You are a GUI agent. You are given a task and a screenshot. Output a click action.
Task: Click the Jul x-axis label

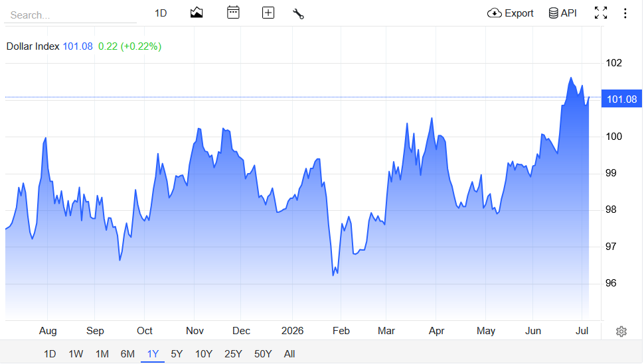click(x=582, y=331)
